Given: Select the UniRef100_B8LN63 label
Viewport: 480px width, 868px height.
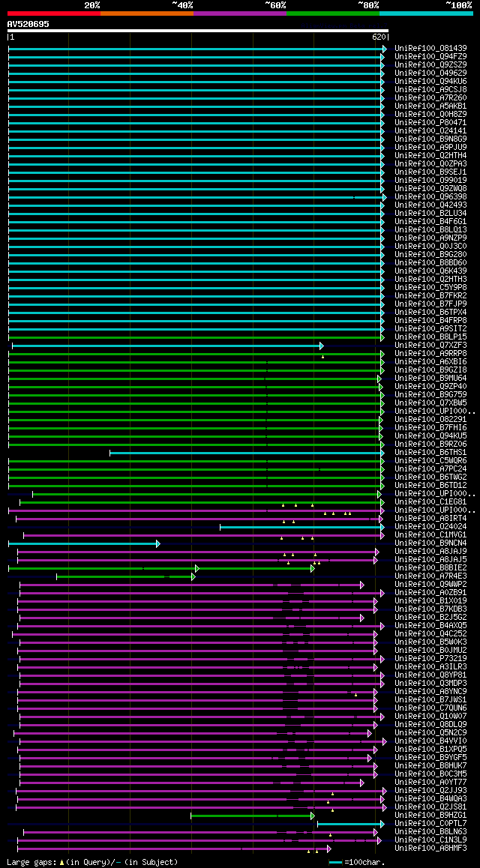Looking at the screenshot, I should coord(430,832).
